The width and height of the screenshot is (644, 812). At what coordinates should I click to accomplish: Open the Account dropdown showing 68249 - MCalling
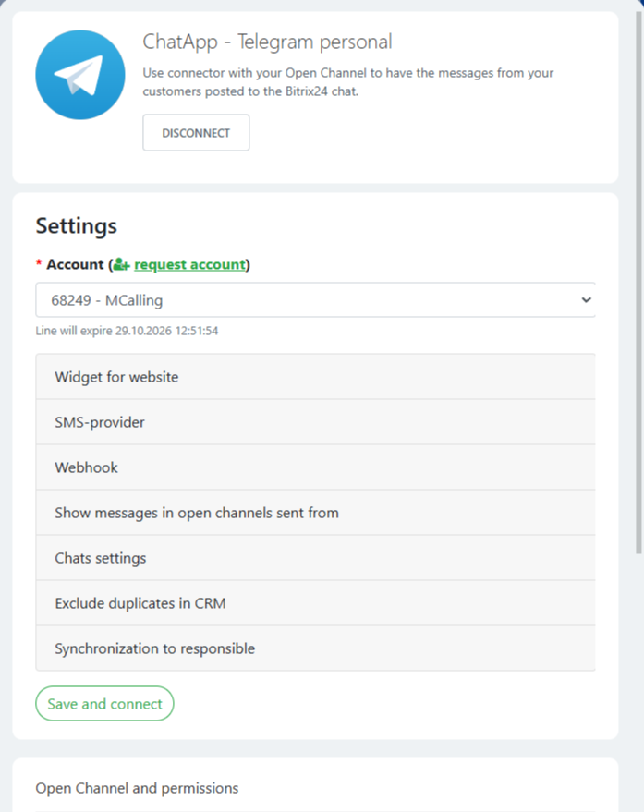(315, 300)
